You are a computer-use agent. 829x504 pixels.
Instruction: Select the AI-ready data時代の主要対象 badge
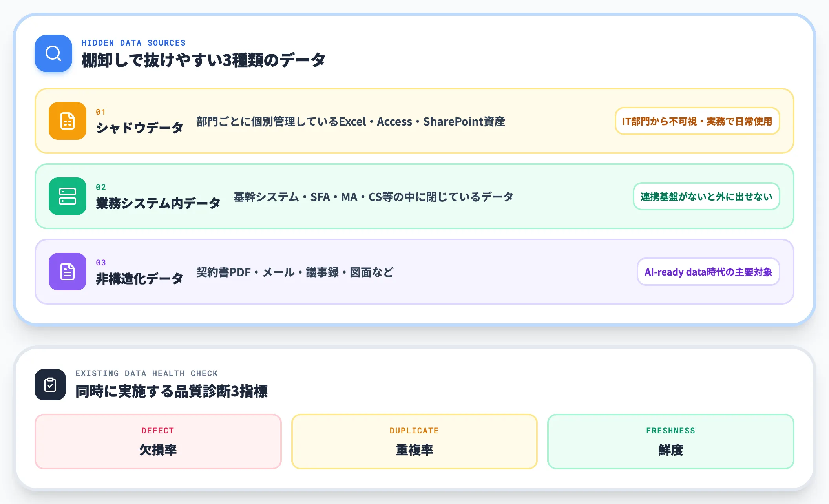pos(708,272)
